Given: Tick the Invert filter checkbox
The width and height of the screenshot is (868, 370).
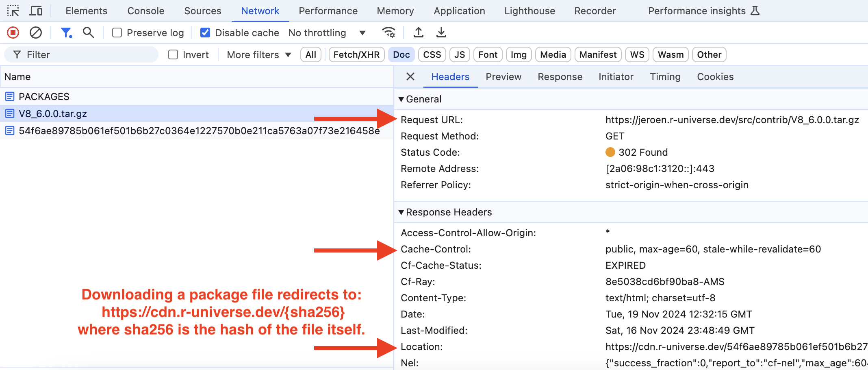Looking at the screenshot, I should coord(173,54).
